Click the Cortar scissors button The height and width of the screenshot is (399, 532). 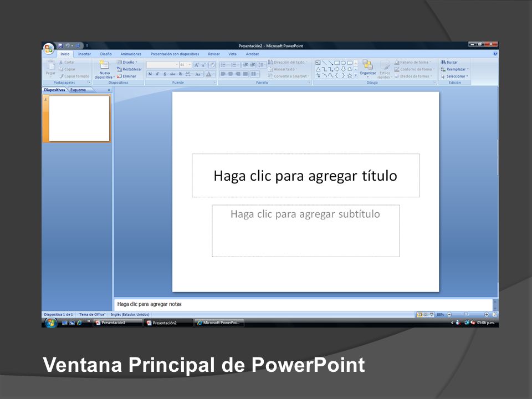tap(67, 63)
